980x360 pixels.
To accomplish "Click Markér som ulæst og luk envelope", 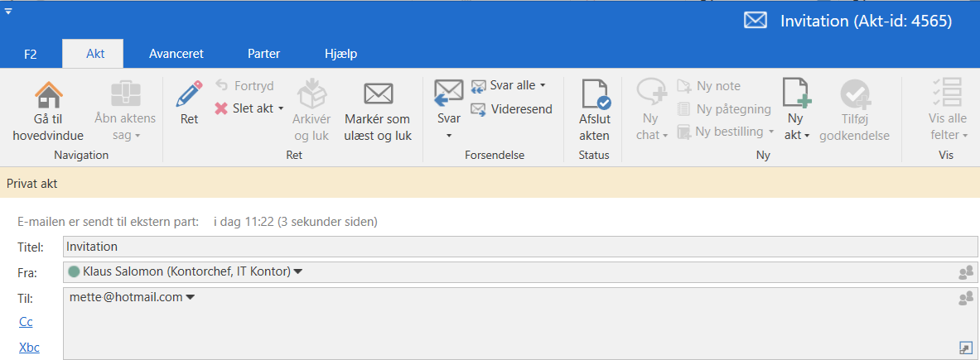I will click(378, 94).
